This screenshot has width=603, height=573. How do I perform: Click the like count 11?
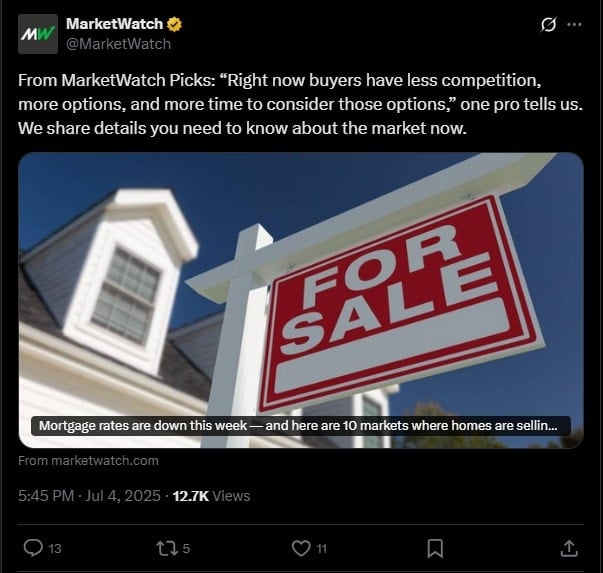(321, 548)
